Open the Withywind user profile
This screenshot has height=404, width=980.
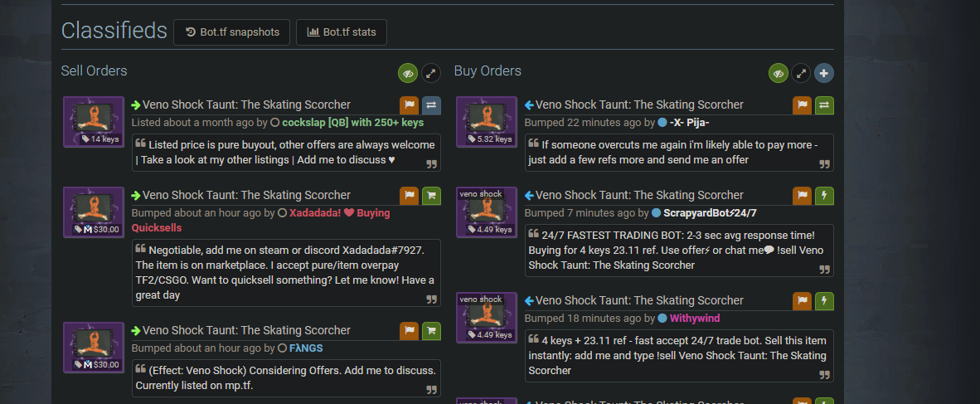click(x=695, y=319)
